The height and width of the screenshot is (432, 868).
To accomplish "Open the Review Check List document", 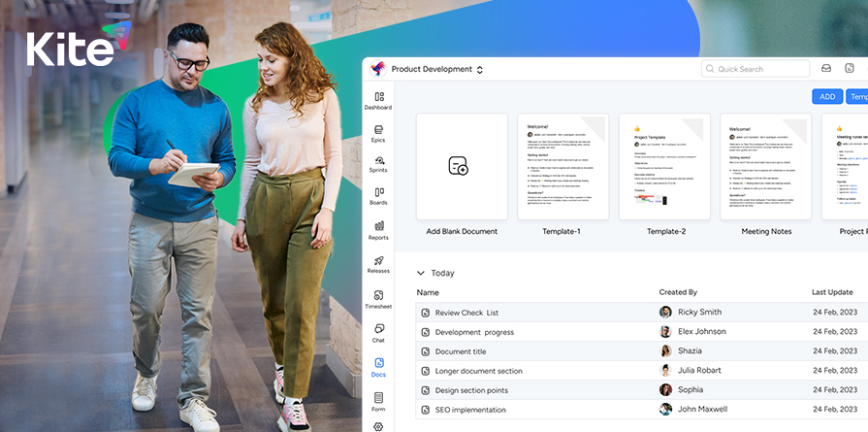I will [466, 313].
